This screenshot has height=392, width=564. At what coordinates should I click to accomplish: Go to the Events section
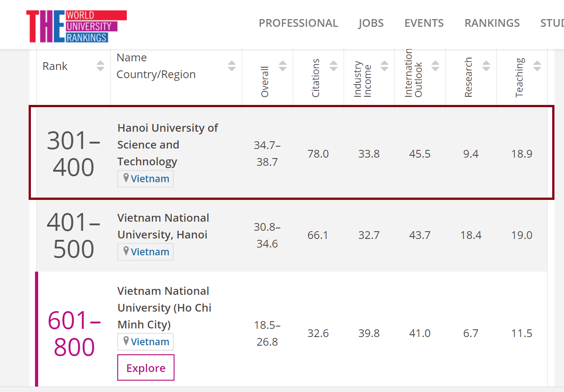424,23
